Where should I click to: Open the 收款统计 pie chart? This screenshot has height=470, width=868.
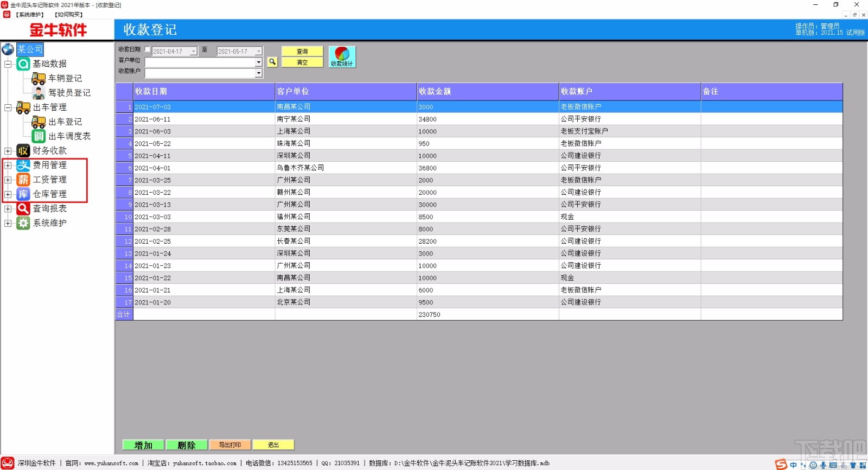point(342,57)
